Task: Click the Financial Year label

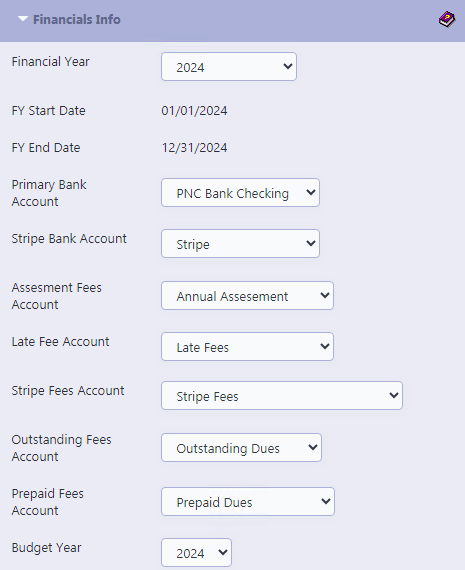Action: 51,62
